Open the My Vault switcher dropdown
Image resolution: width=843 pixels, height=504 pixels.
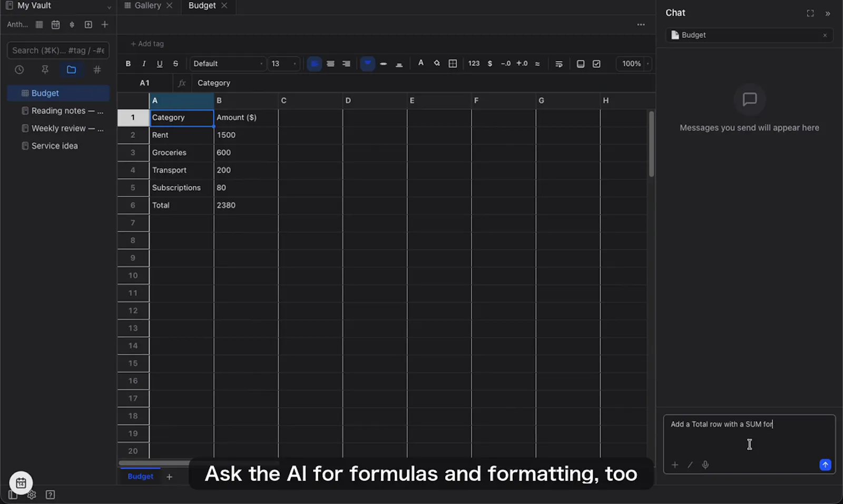(x=109, y=6)
